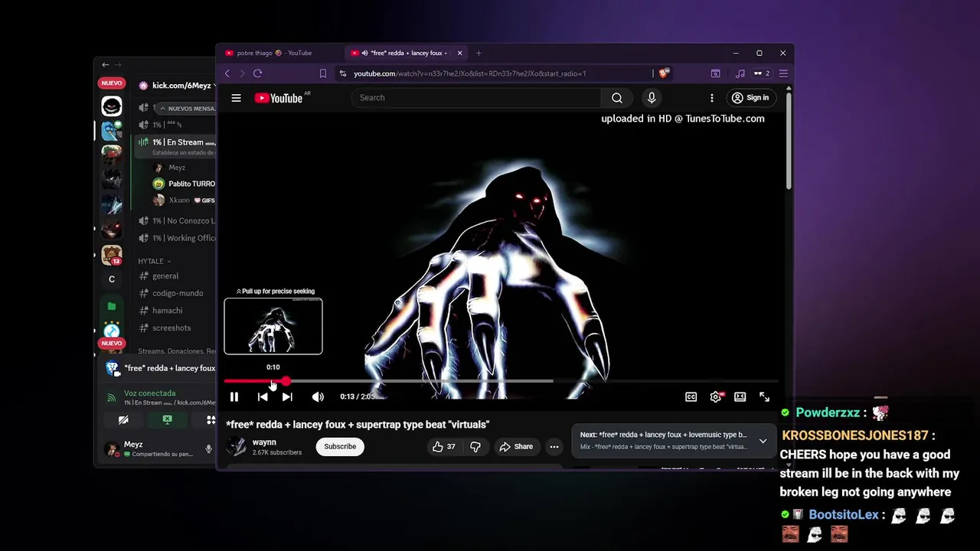Focus the YouTube Search field
This screenshot has width=980, height=551.
point(476,98)
